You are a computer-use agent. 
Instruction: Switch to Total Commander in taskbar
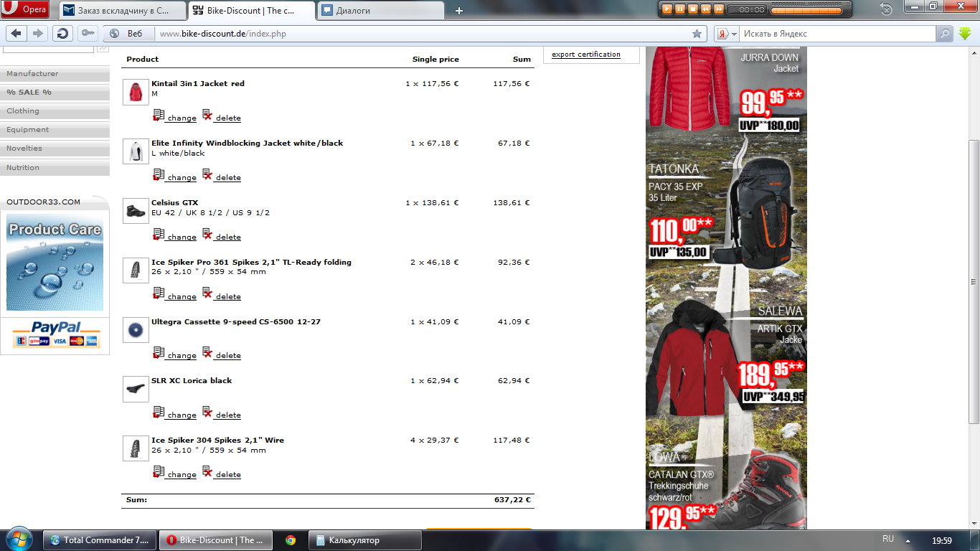(100, 540)
